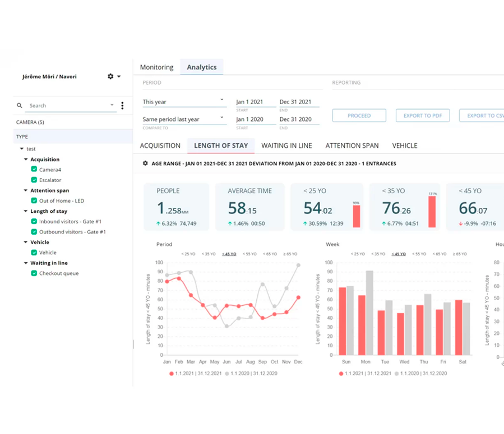Toggle Outbound visitors - Gate #1 checkbox
This screenshot has width=504, height=434.
tap(34, 231)
